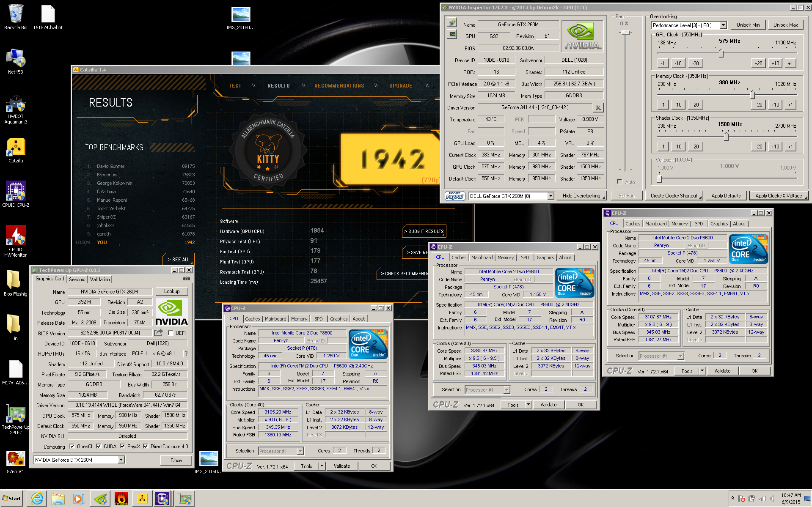Click the GPU-Z bus interface question mark
Image resolution: width=812 pixels, height=507 pixels.
point(186,354)
